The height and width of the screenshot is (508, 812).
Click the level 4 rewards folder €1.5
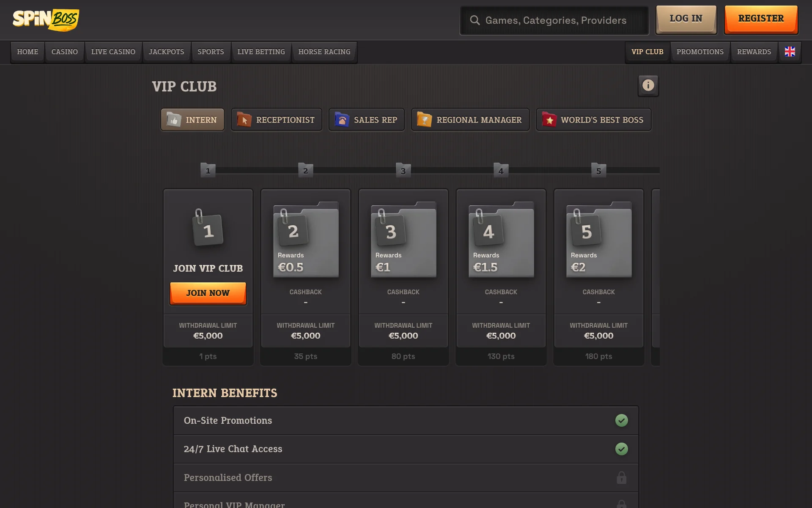pyautogui.click(x=501, y=240)
